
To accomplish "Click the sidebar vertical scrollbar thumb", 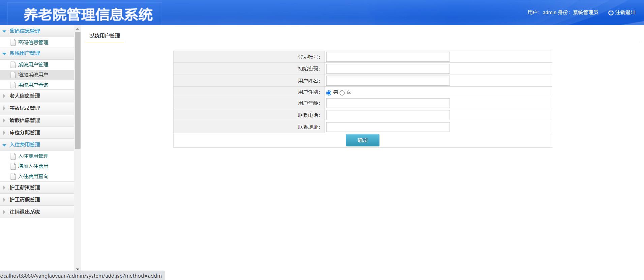I will [78, 90].
